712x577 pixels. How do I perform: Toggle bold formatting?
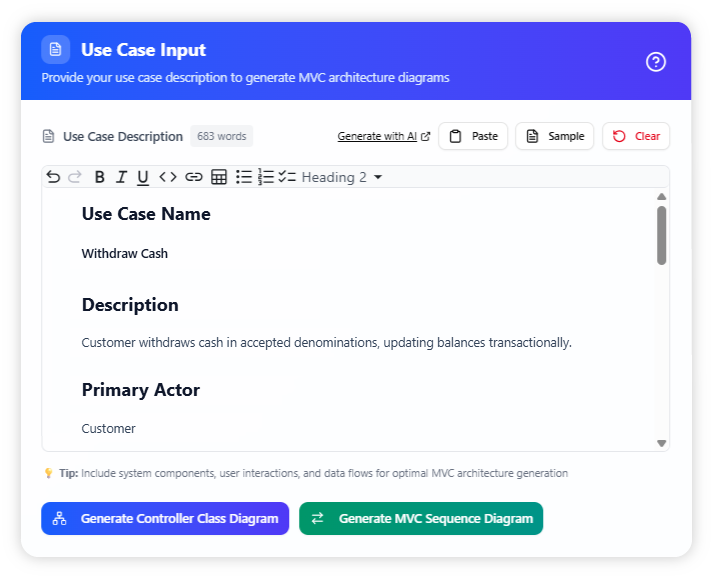click(99, 177)
